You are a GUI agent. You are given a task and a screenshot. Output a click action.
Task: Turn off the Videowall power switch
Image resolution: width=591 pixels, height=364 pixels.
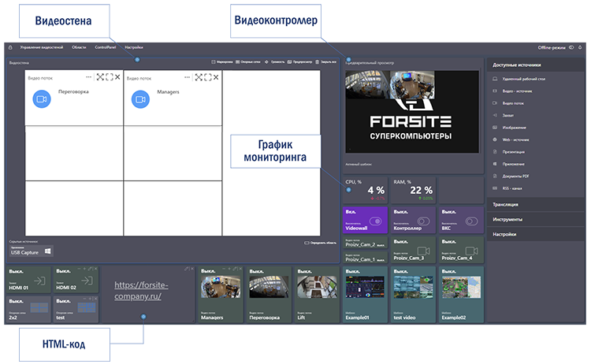[x=375, y=221]
